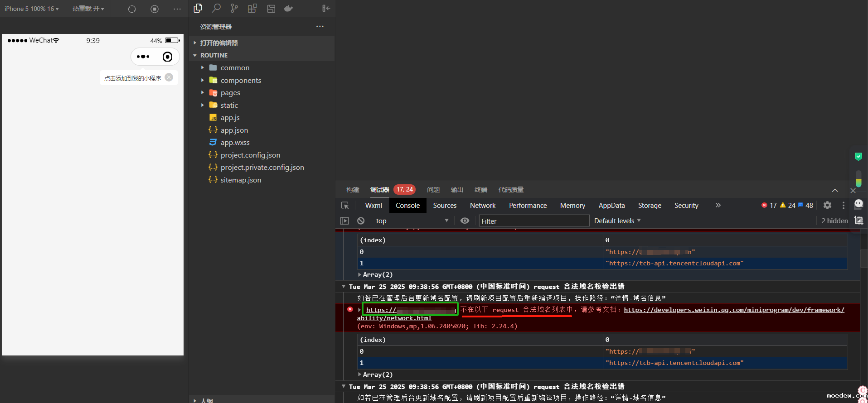Click the search icon in the editor sidebar

click(x=216, y=8)
